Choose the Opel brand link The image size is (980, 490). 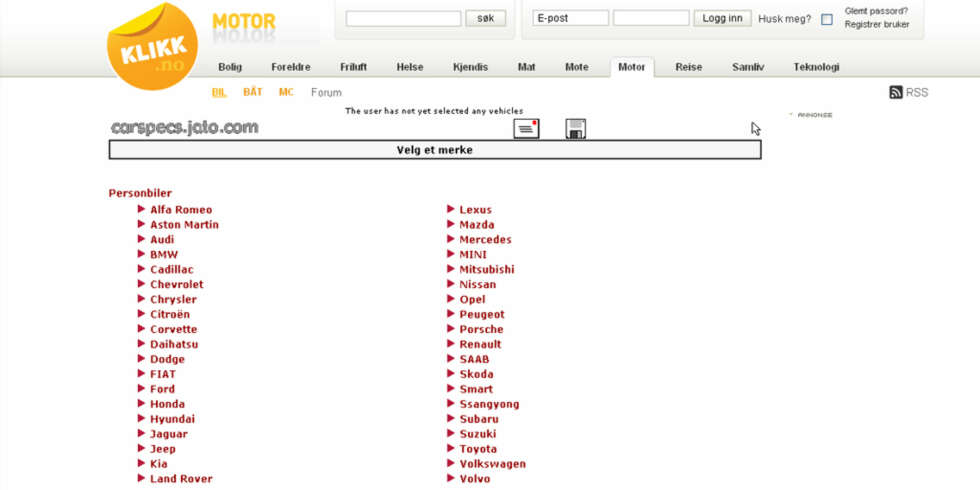(472, 299)
